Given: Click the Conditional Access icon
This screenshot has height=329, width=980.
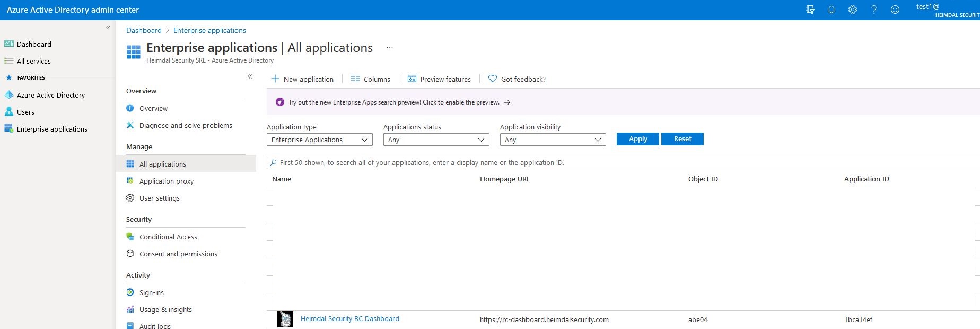Looking at the screenshot, I should [130, 237].
